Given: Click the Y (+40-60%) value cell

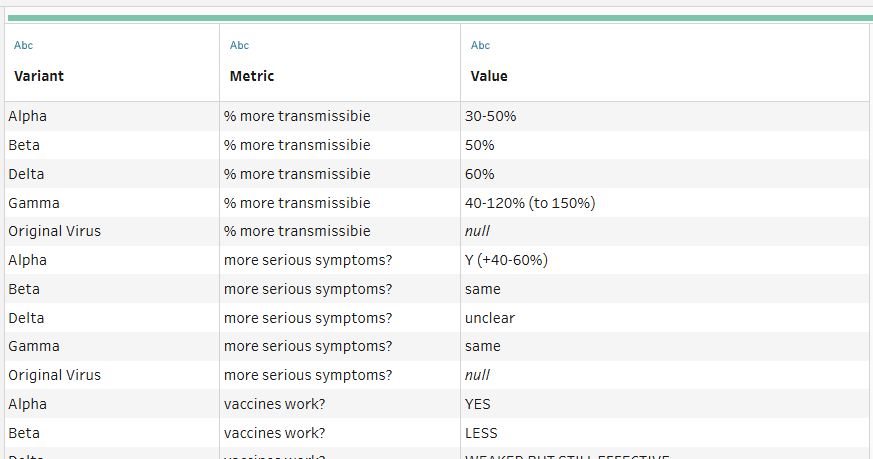Looking at the screenshot, I should click(x=506, y=260).
